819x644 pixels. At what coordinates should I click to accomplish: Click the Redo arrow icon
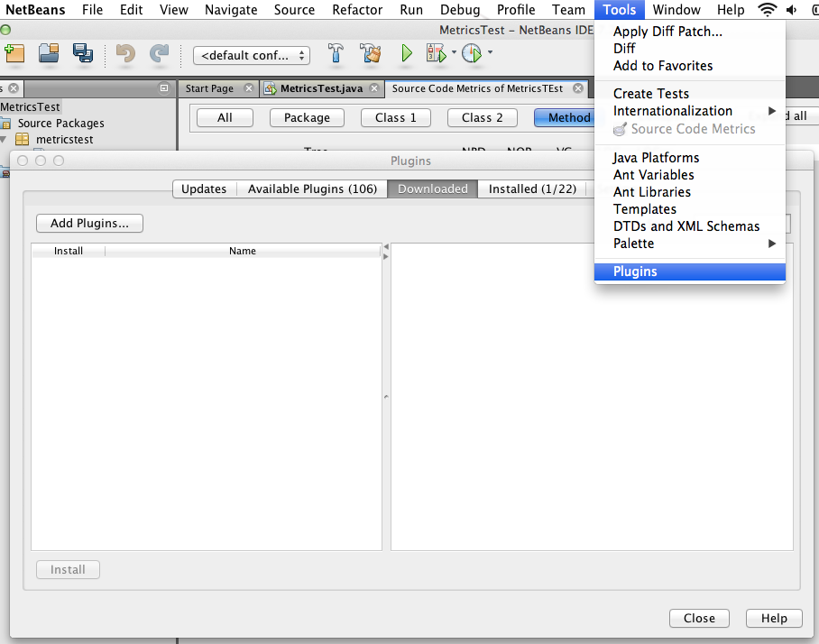pyautogui.click(x=160, y=54)
